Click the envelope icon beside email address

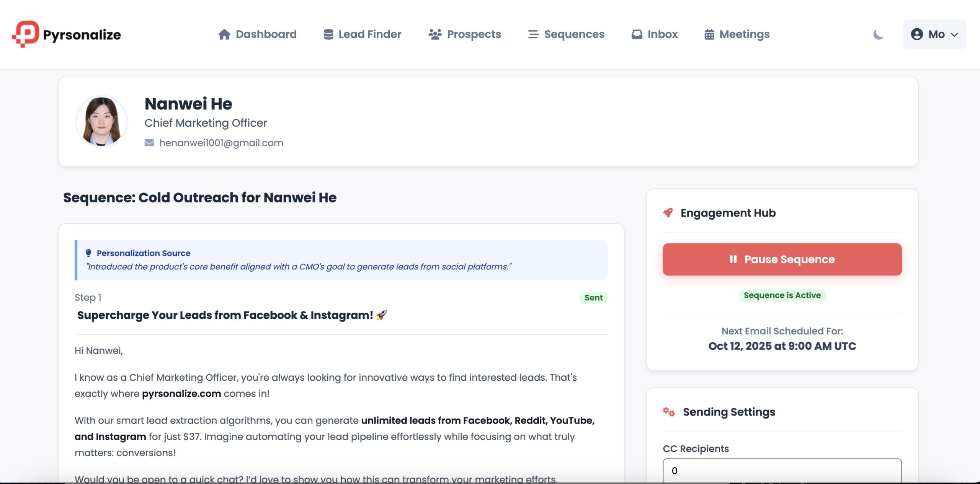click(x=149, y=143)
